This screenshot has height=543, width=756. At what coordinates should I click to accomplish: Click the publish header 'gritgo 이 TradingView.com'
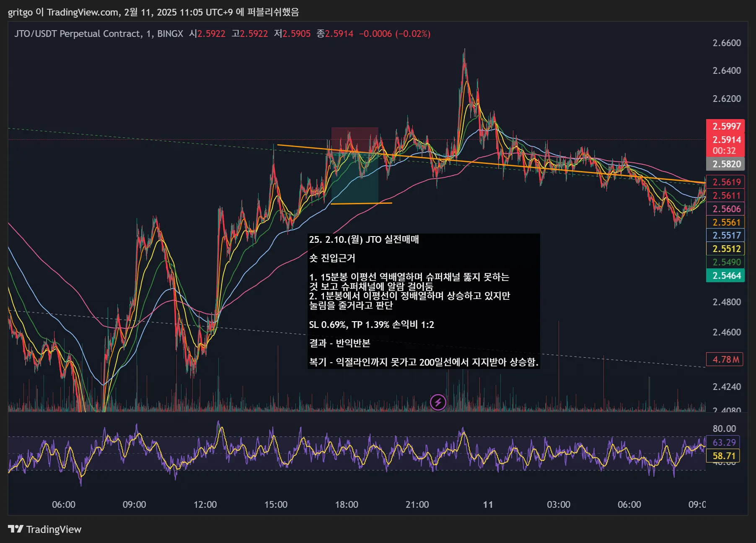pos(63,12)
